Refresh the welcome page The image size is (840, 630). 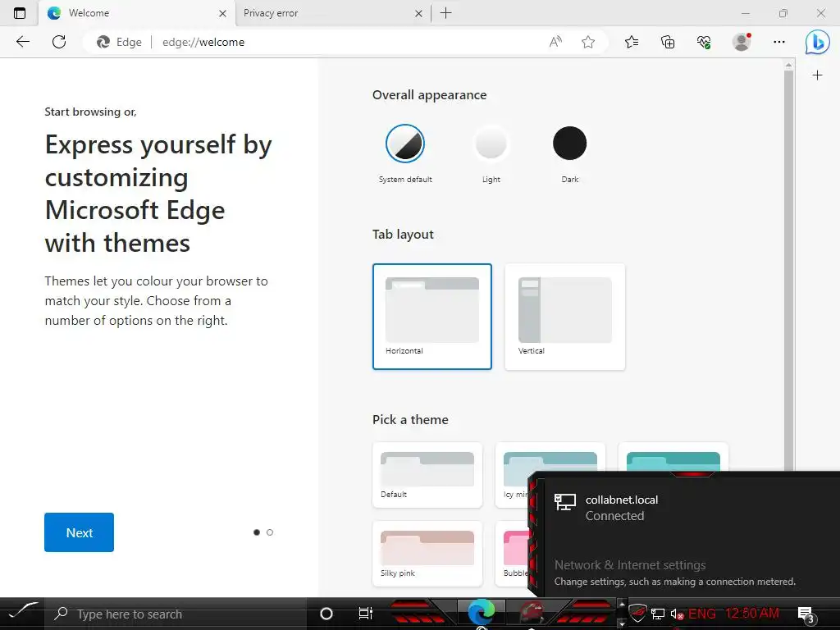[59, 42]
